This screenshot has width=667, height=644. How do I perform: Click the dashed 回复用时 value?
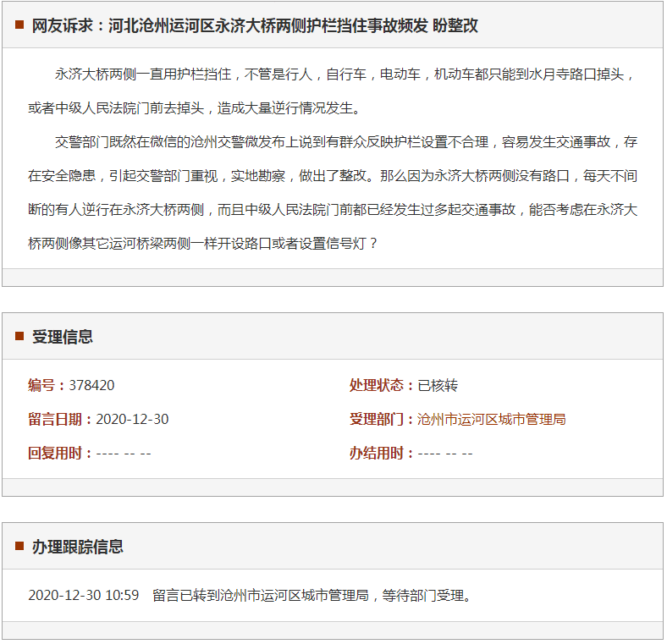coord(124,453)
